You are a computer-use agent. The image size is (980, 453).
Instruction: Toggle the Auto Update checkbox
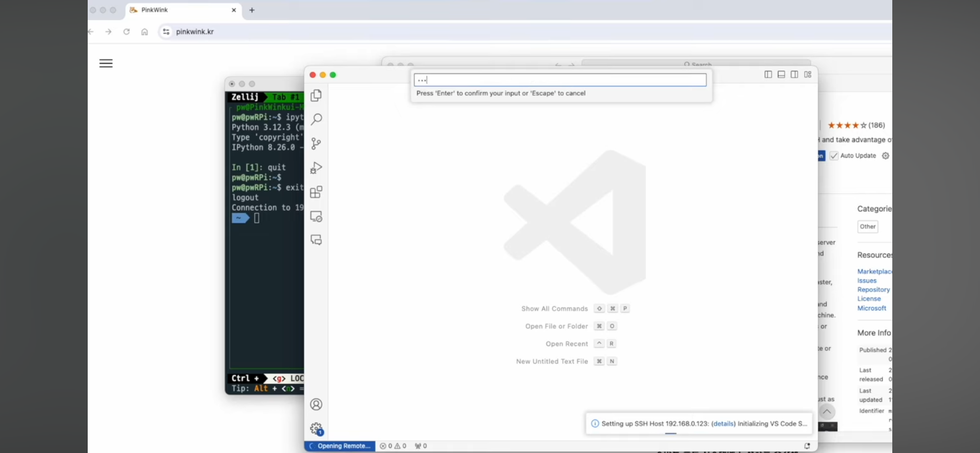[x=834, y=156]
